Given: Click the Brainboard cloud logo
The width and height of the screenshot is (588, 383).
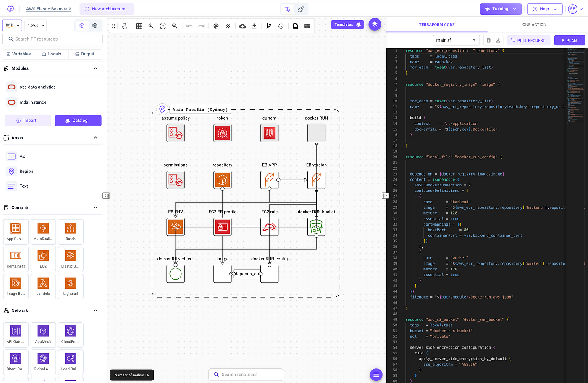Looking at the screenshot, I should click(10, 9).
